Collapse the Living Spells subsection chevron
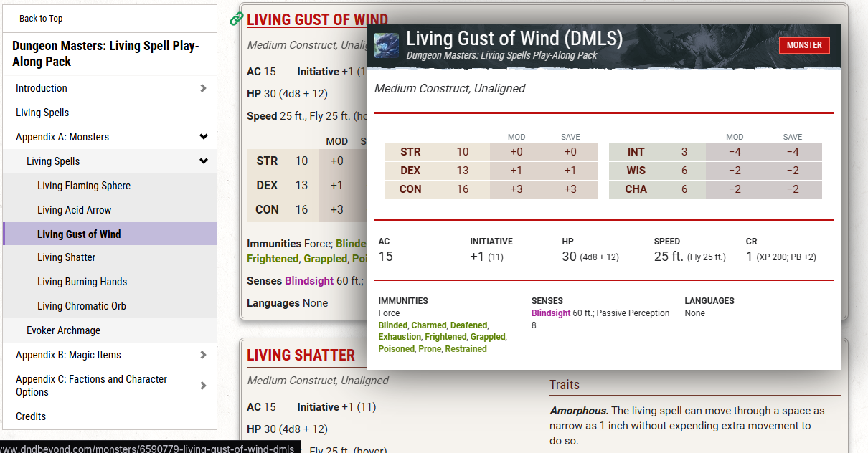Screen dimensions: 868x453 pyautogui.click(x=204, y=161)
